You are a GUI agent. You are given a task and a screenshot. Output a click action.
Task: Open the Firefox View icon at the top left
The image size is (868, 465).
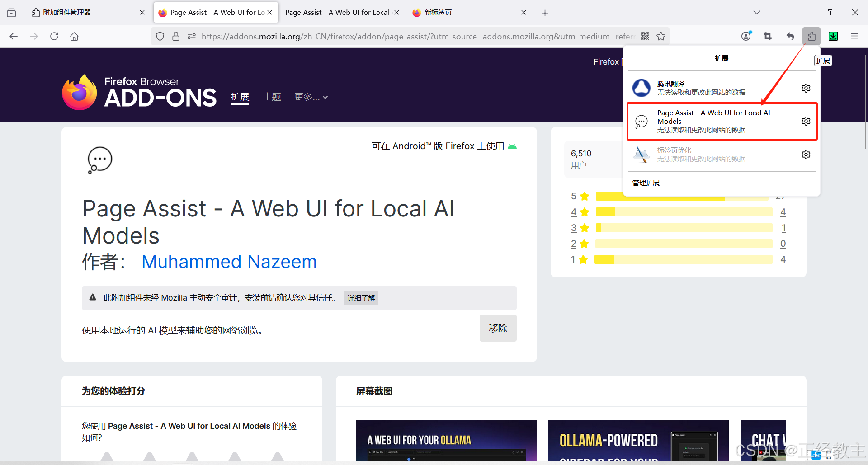point(11,13)
